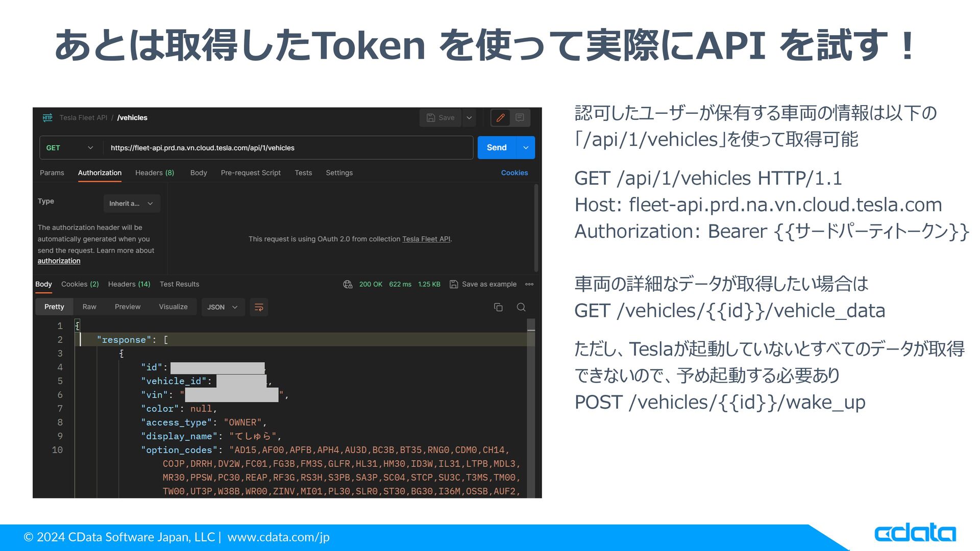Open the Headers (8) request tab

(x=155, y=173)
